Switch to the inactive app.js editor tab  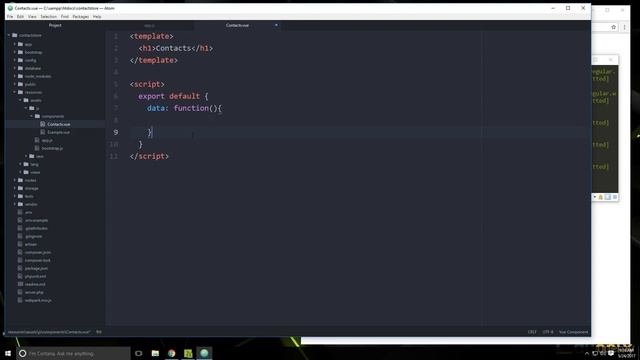149,25
